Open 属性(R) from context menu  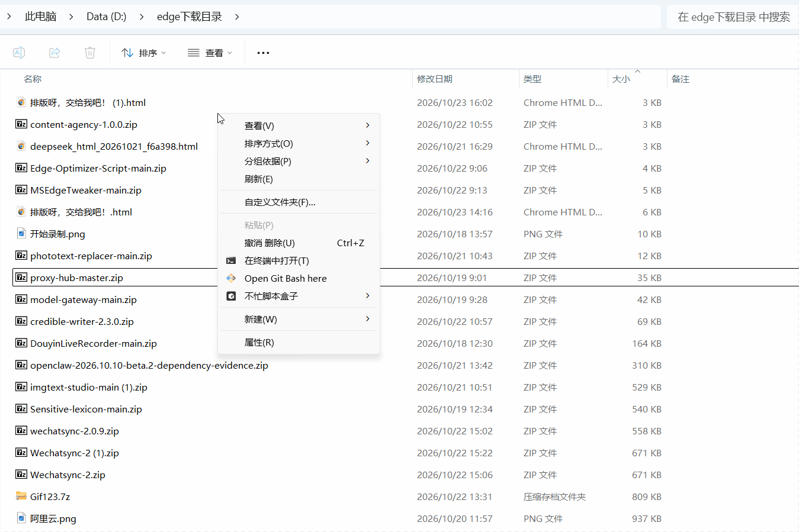point(299,342)
